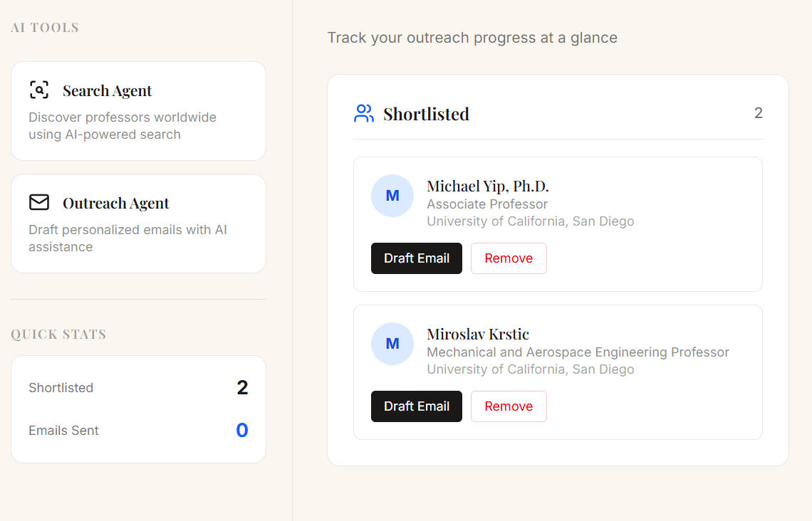Click Miroslav Krstic's avatar circle
The image size is (812, 521).
click(x=392, y=344)
